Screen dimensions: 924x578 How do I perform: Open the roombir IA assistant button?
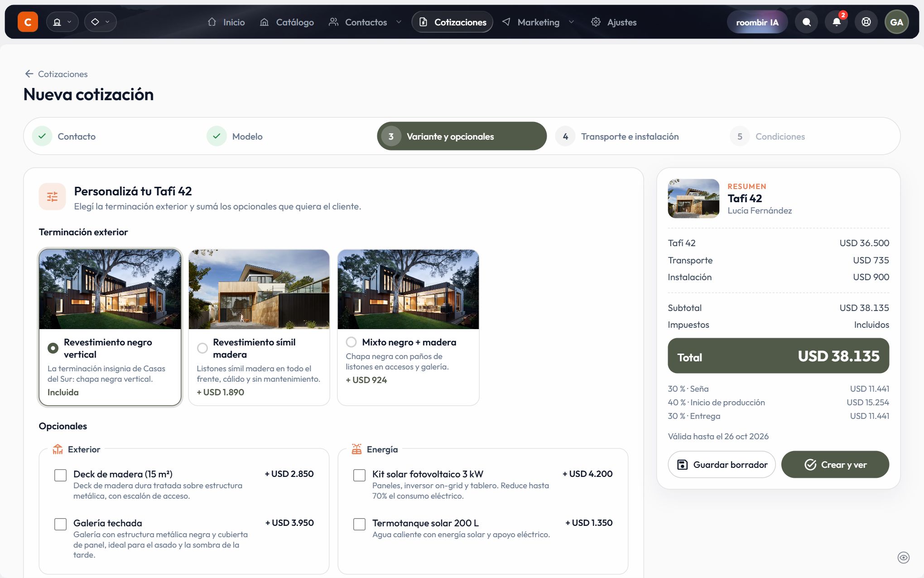pos(757,22)
